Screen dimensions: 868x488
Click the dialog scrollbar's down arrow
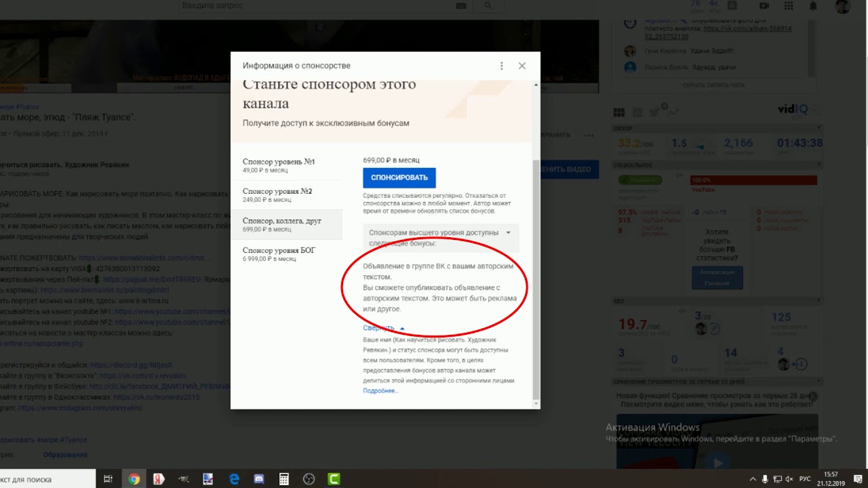(x=536, y=403)
